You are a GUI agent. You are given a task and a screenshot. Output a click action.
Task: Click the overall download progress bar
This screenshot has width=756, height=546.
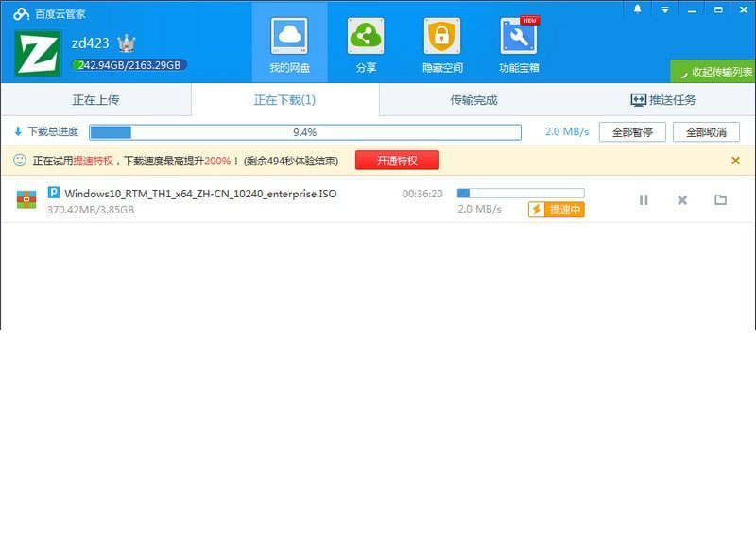pyautogui.click(x=305, y=132)
